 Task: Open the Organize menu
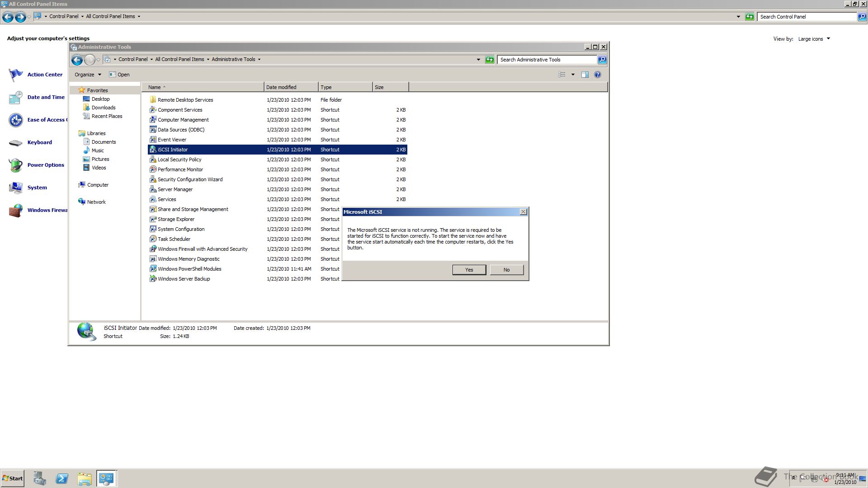[88, 75]
